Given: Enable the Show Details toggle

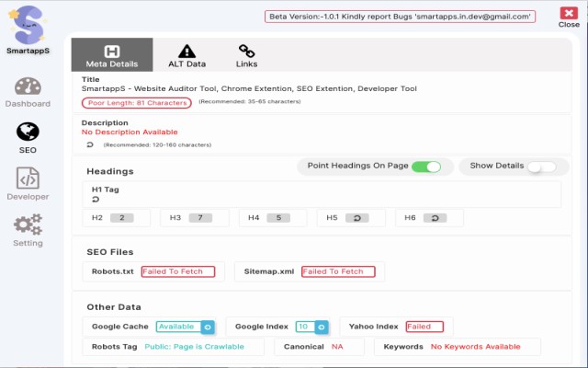Looking at the screenshot, I should pyautogui.click(x=541, y=167).
